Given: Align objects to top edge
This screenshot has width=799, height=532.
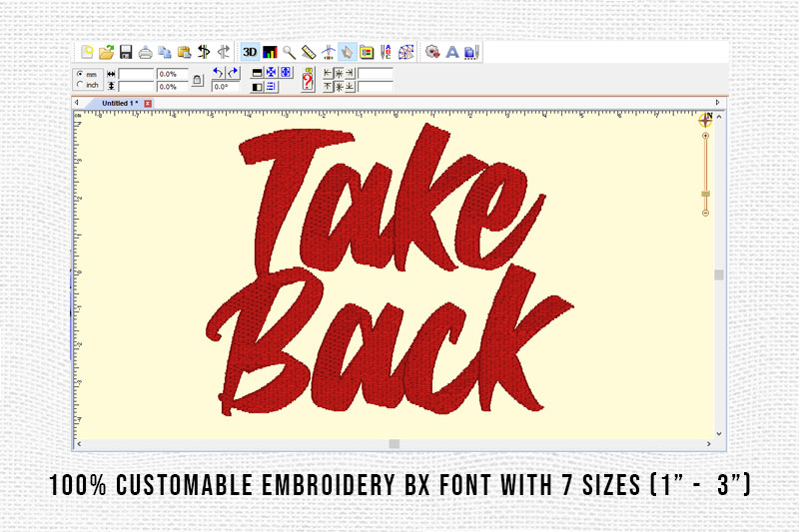Looking at the screenshot, I should click(x=328, y=87).
